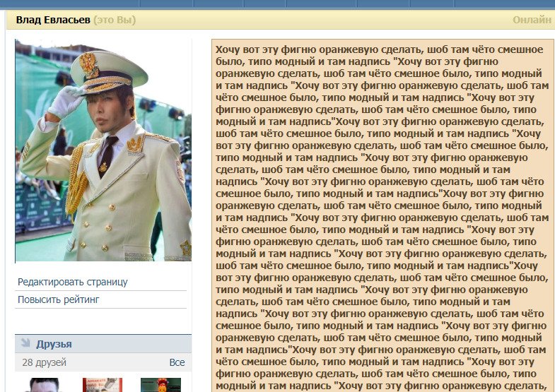Open the profile photo in uniform
The height and width of the screenshot is (392, 555).
tap(103, 151)
